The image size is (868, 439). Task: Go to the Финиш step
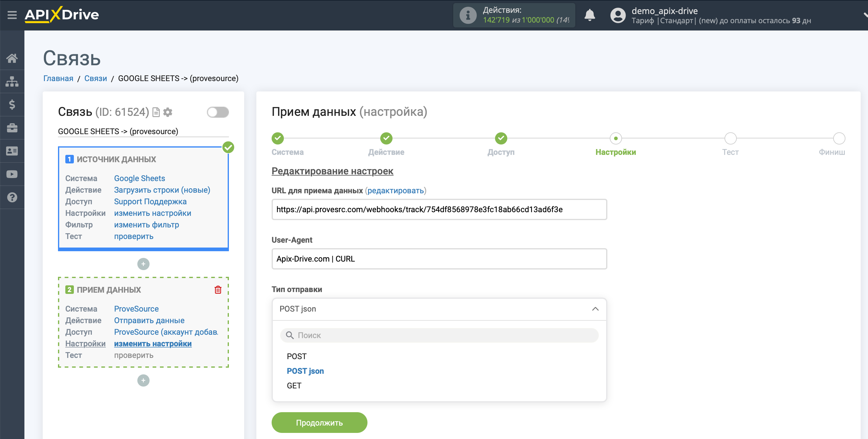[839, 138]
